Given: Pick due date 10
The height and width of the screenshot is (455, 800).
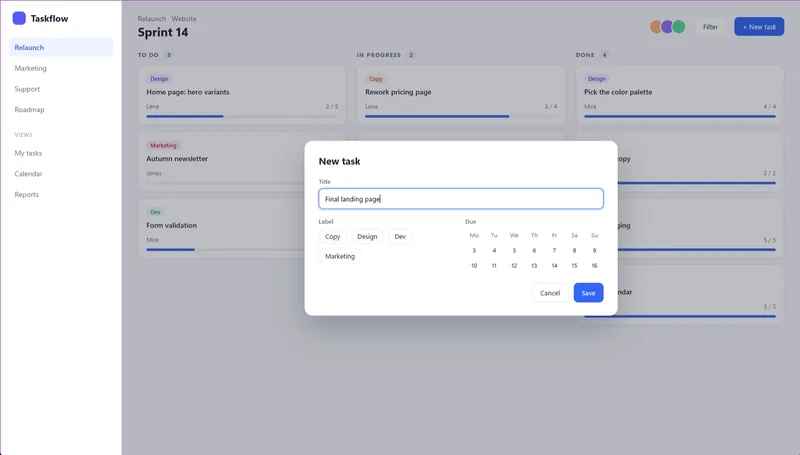Looking at the screenshot, I should coord(474,266).
